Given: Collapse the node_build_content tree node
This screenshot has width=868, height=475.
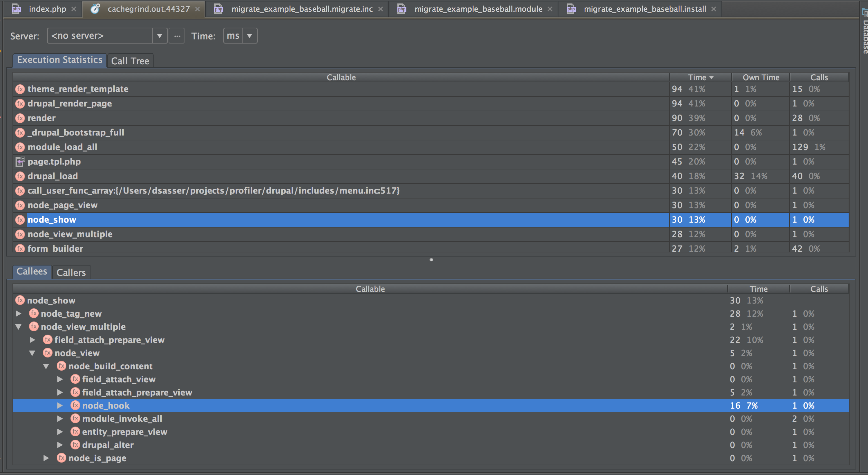Looking at the screenshot, I should [x=46, y=366].
